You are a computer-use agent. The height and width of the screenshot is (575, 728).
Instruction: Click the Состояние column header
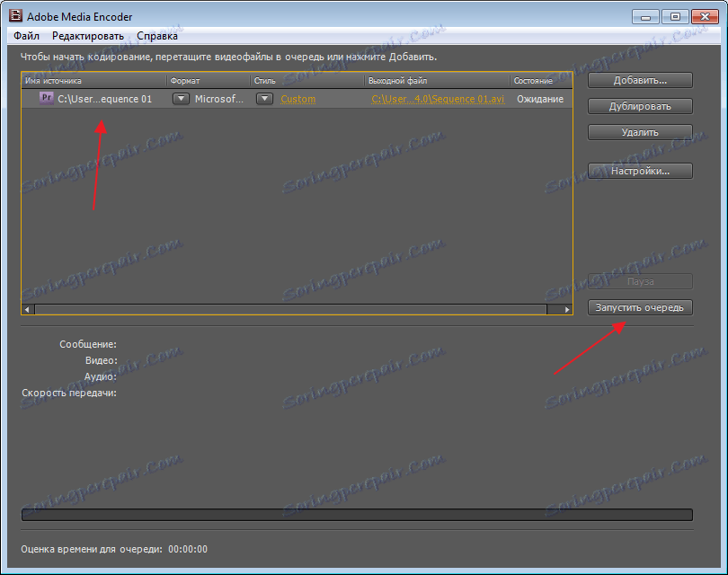541,81
